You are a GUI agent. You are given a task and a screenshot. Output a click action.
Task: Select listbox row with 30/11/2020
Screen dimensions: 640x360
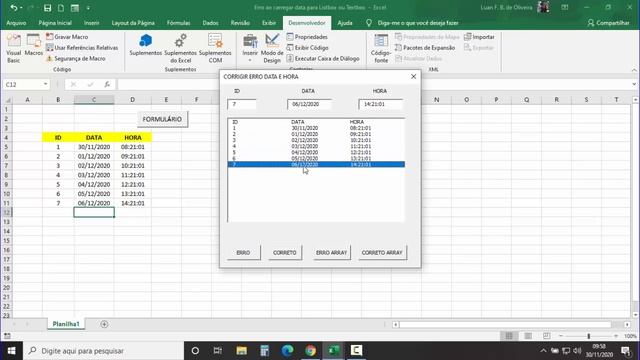coord(316,128)
